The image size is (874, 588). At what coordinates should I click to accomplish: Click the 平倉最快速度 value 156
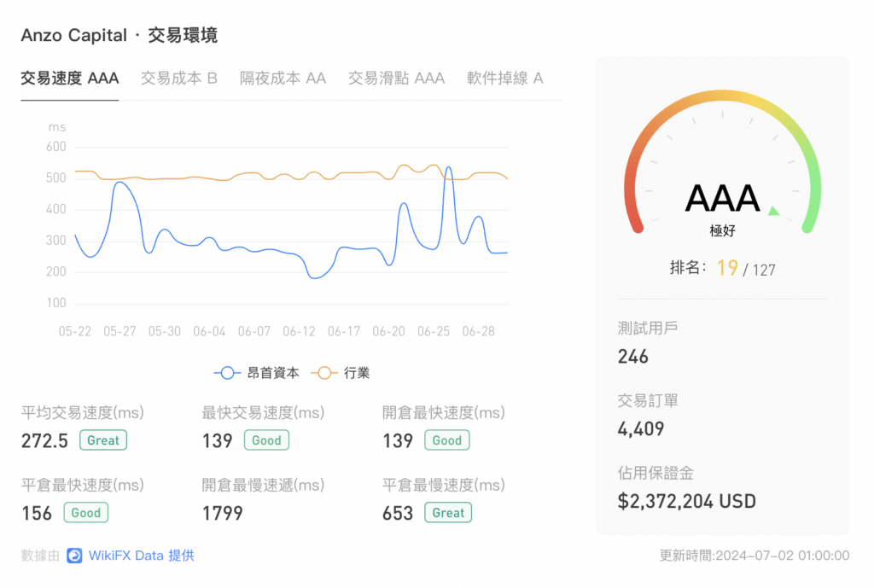37,513
